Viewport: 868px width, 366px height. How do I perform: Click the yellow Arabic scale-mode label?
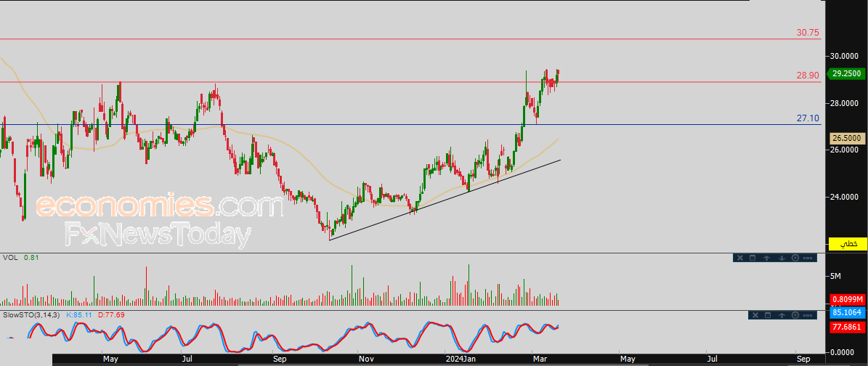point(847,243)
